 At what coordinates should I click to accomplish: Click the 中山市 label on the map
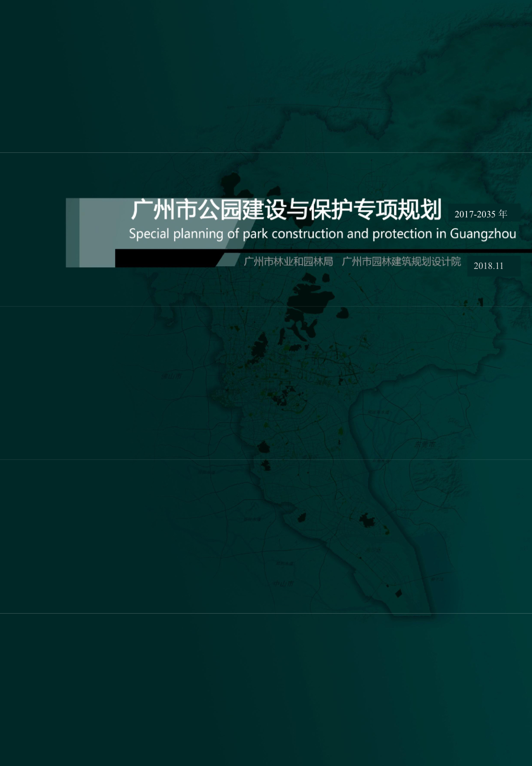(283, 583)
